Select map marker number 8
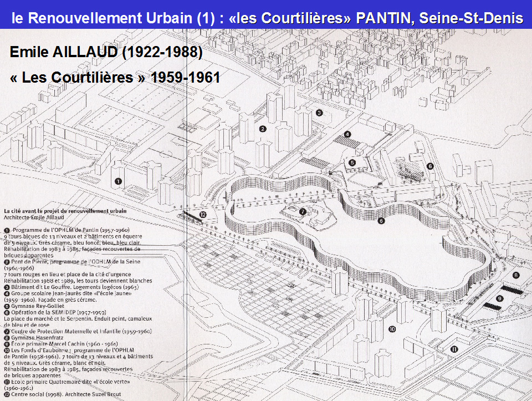 click(x=516, y=275)
